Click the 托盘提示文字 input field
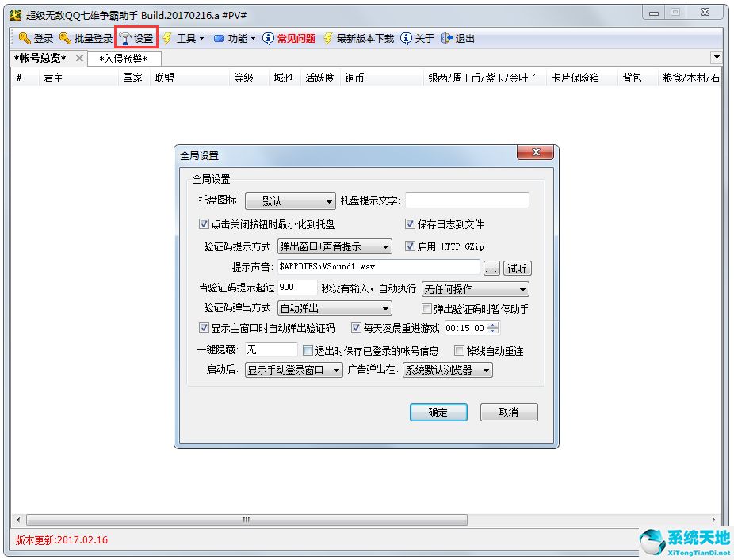 (x=467, y=200)
